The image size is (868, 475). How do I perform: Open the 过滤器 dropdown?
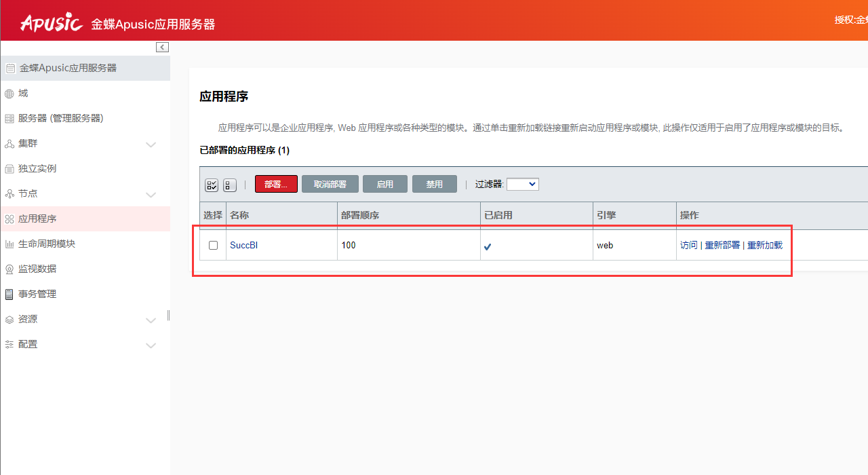tap(522, 183)
